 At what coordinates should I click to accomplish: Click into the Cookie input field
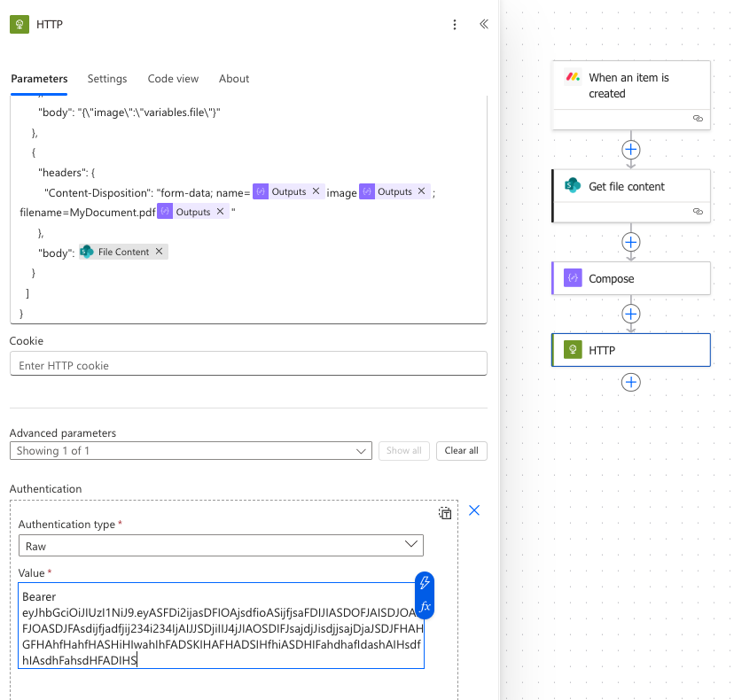point(248,364)
